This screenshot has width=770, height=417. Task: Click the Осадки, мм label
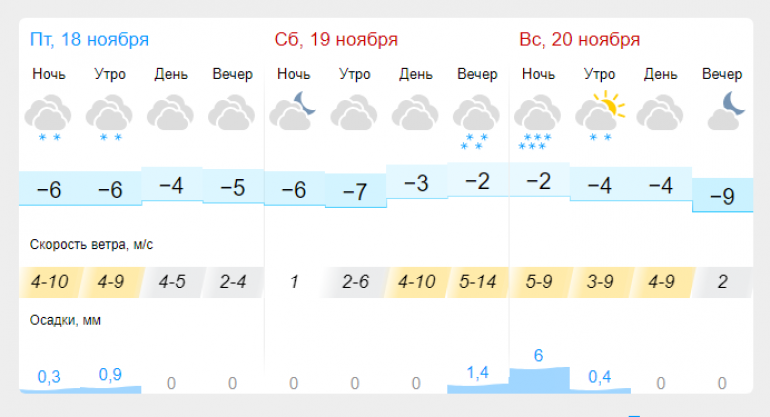coord(65,320)
